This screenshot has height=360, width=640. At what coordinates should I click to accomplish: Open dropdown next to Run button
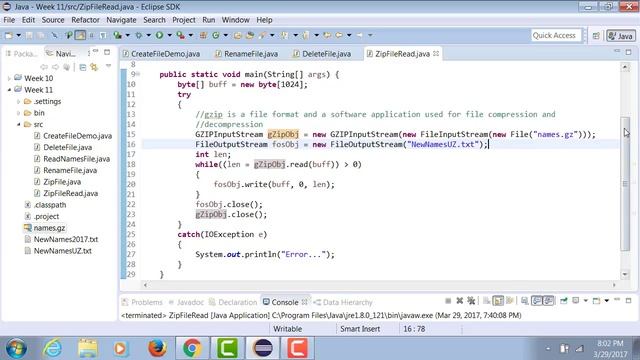click(x=169, y=36)
